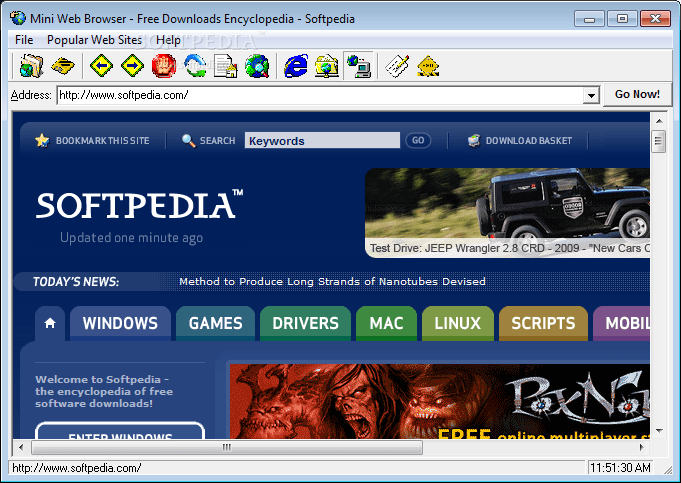Screen dimensions: 681x483
Task: Click the network folder with globe icon
Action: [x=327, y=66]
